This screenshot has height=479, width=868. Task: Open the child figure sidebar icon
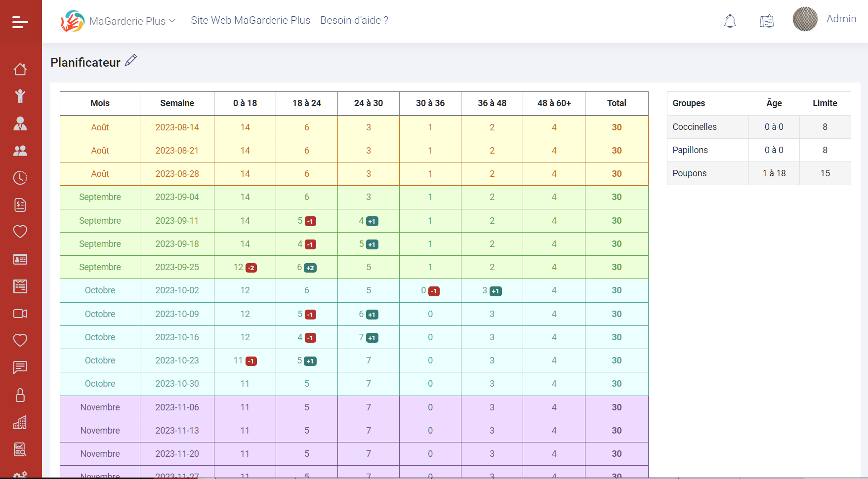[20, 96]
